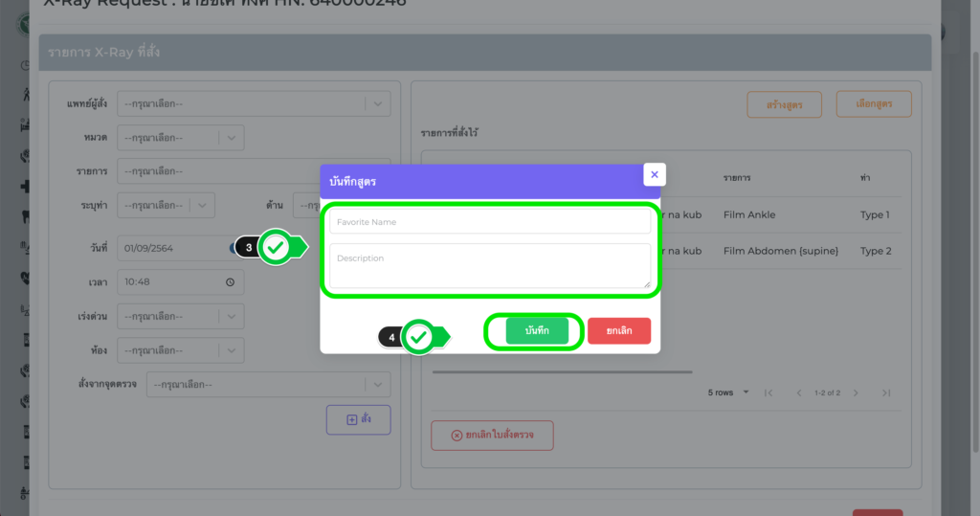Click the สร้างสูตร create formula button
This screenshot has height=516, width=980.
[783, 104]
